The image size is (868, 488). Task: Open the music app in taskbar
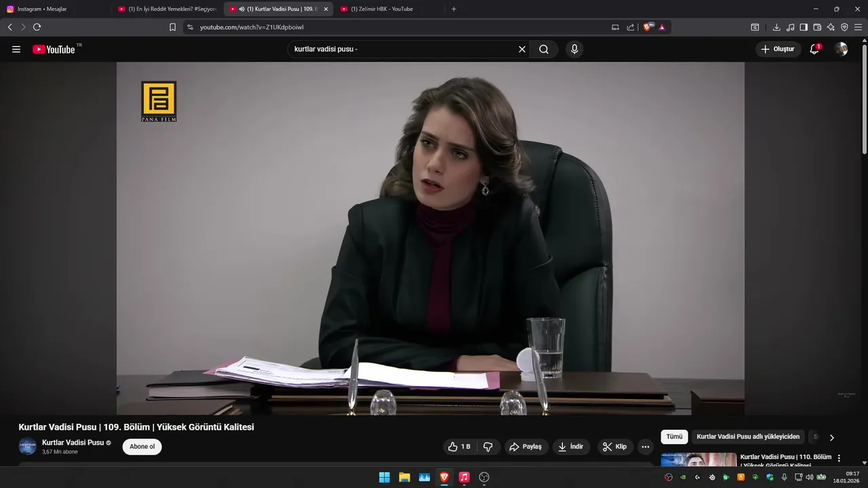coord(464,477)
